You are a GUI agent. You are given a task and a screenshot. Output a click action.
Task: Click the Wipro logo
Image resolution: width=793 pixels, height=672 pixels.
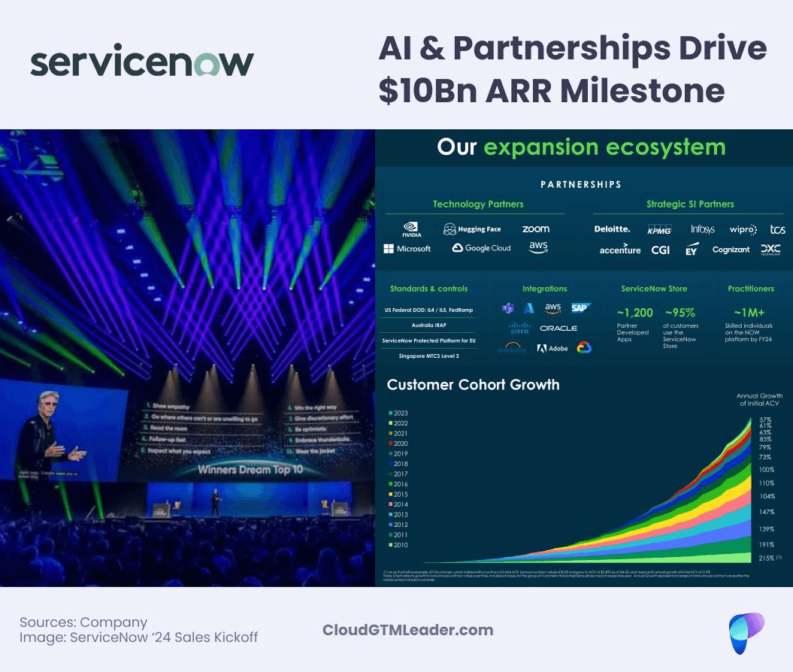743,229
